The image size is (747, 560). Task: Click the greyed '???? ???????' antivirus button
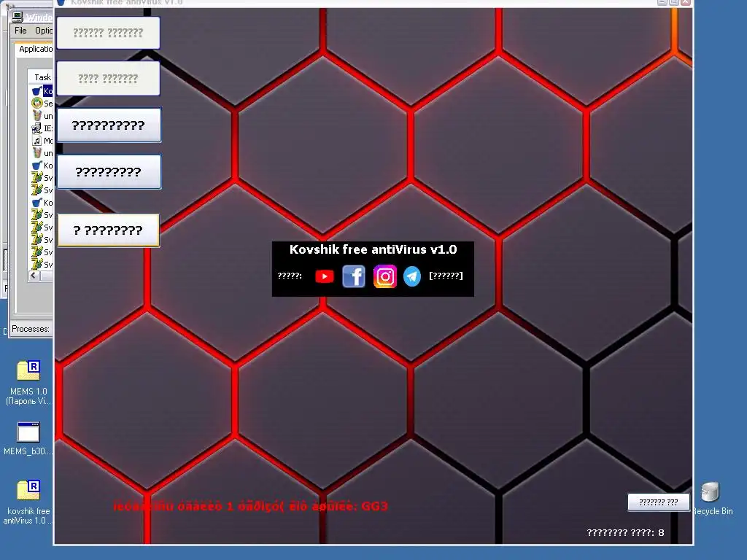coord(108,79)
